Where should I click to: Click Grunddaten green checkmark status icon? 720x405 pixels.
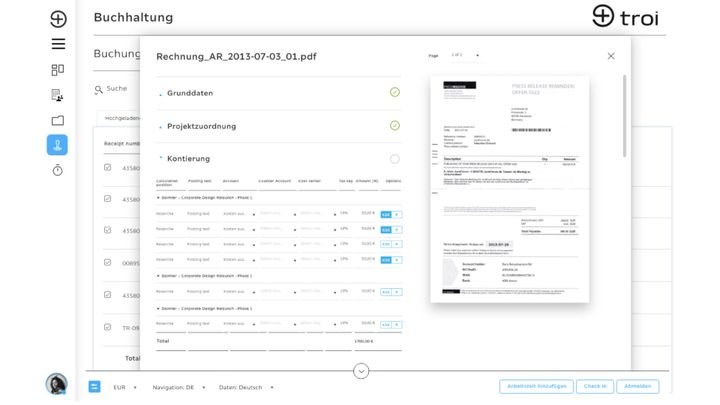coord(394,92)
